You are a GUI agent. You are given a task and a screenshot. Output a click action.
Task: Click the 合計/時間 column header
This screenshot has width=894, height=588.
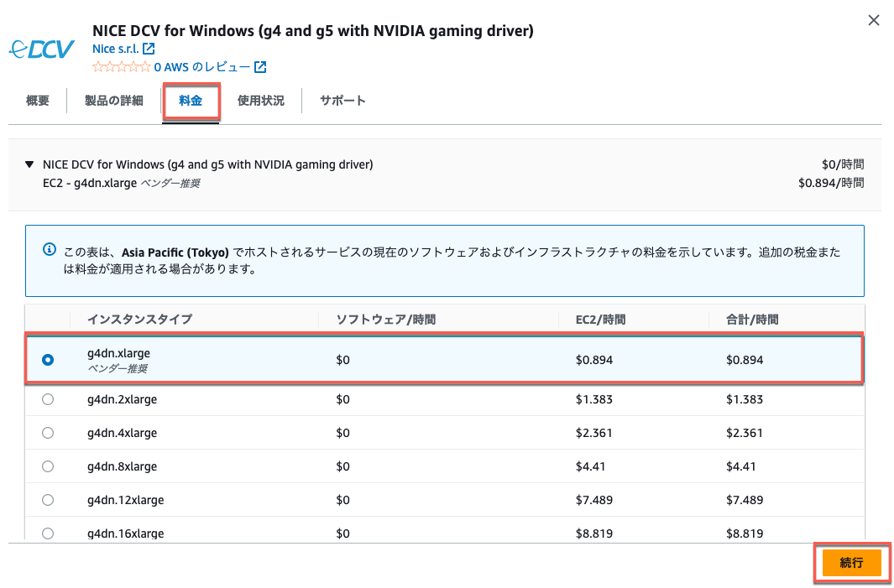[x=752, y=319]
